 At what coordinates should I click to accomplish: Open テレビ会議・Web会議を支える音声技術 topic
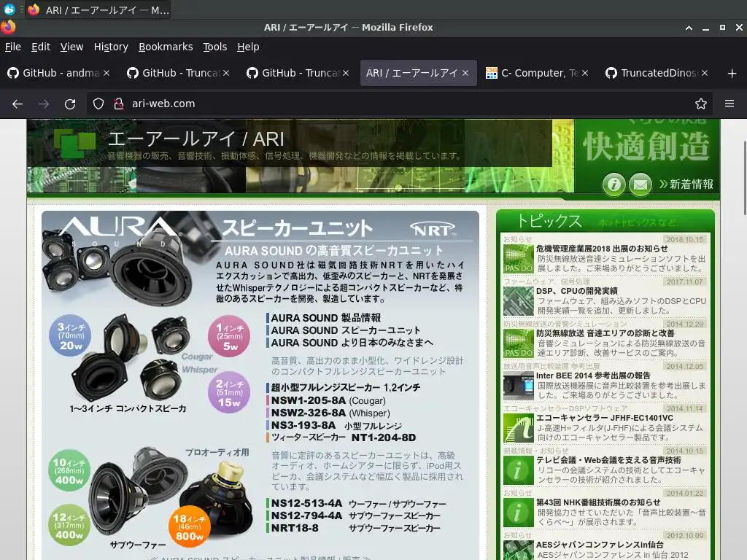[608, 461]
